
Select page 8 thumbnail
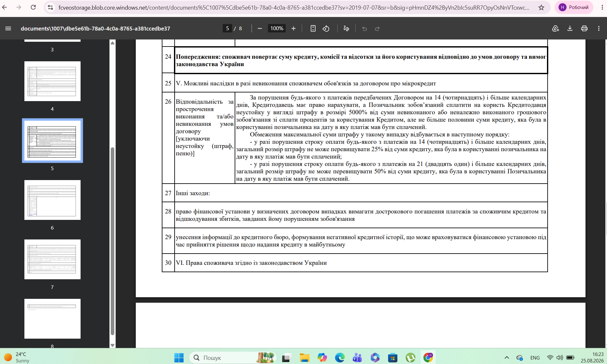coord(52,319)
